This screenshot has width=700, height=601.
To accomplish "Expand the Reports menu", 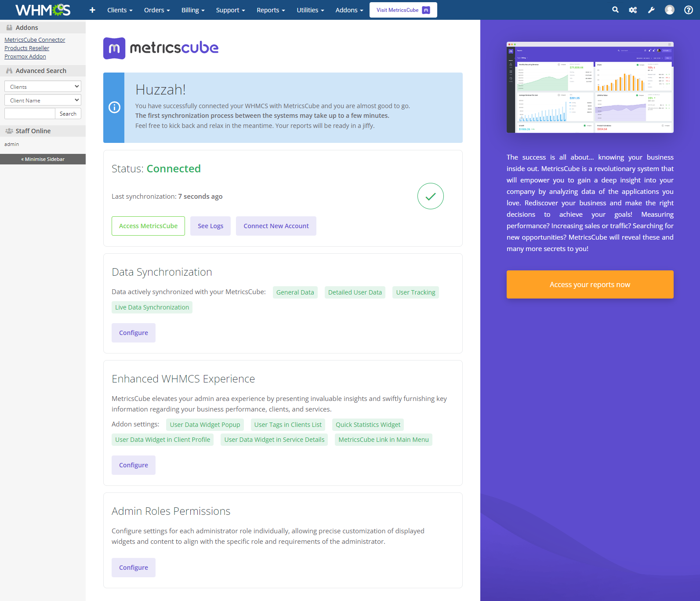I will [271, 10].
